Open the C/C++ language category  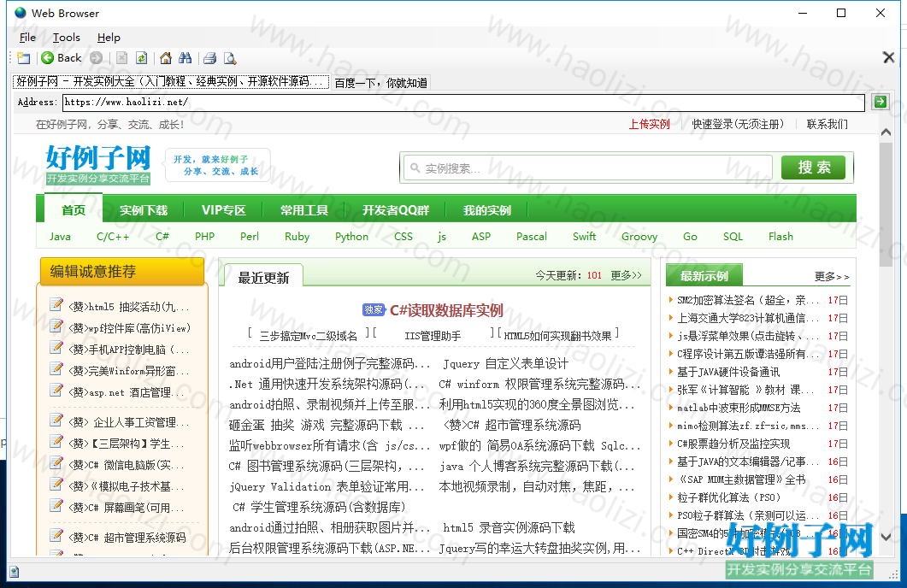pyautogui.click(x=113, y=237)
